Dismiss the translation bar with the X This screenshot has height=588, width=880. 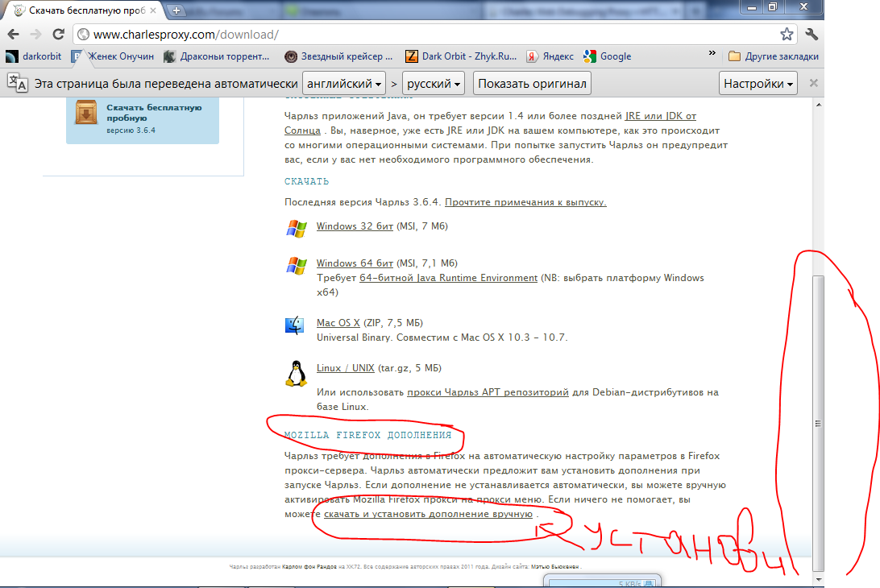(x=813, y=83)
